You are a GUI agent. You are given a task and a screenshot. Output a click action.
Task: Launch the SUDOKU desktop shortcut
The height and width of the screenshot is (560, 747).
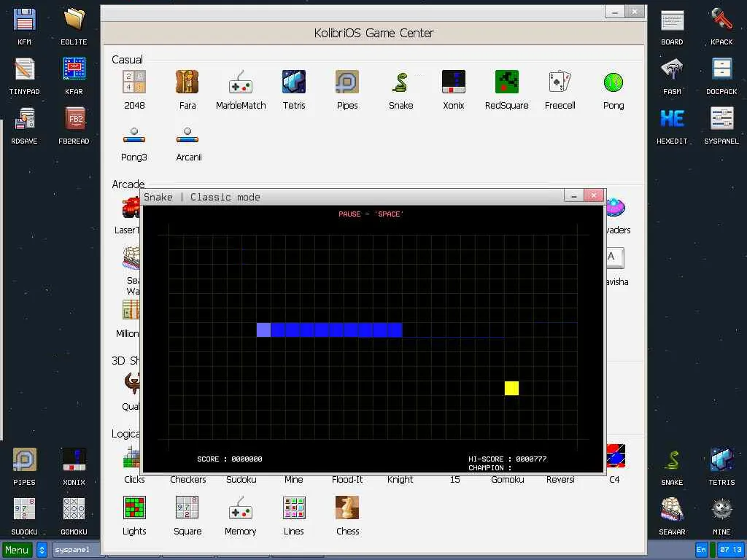24,510
